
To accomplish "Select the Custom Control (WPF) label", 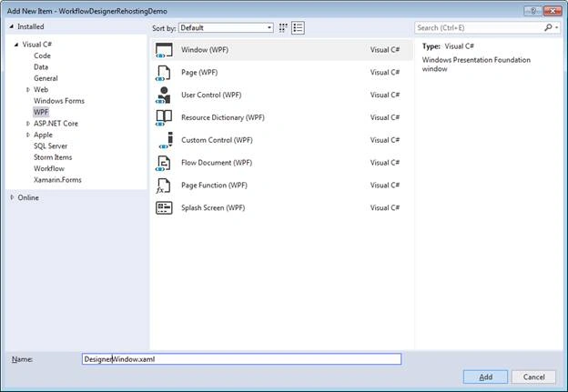I will point(217,140).
